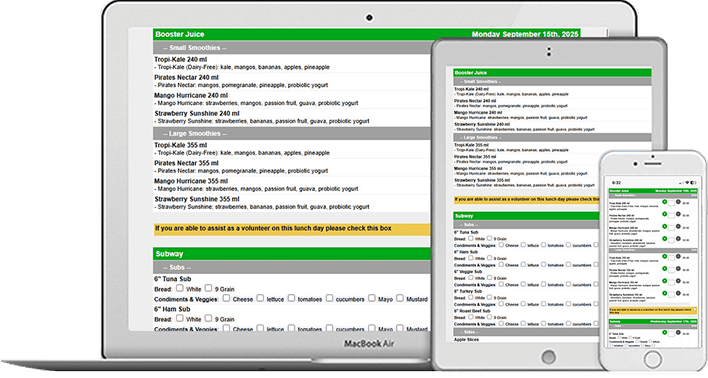
Task: Check lettuce for Ham Sub on tablet
Action: pyautogui.click(x=523, y=264)
